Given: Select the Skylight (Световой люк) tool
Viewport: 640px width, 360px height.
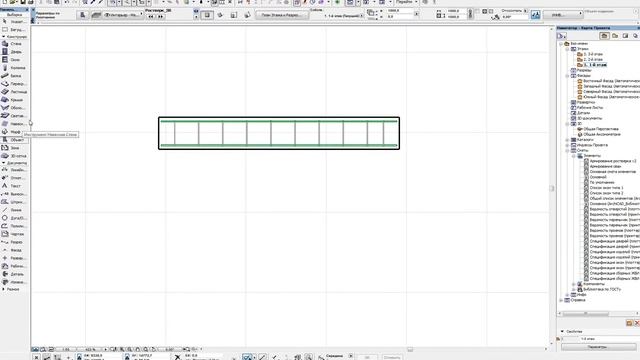Looking at the screenshot, I should click(x=14, y=116).
